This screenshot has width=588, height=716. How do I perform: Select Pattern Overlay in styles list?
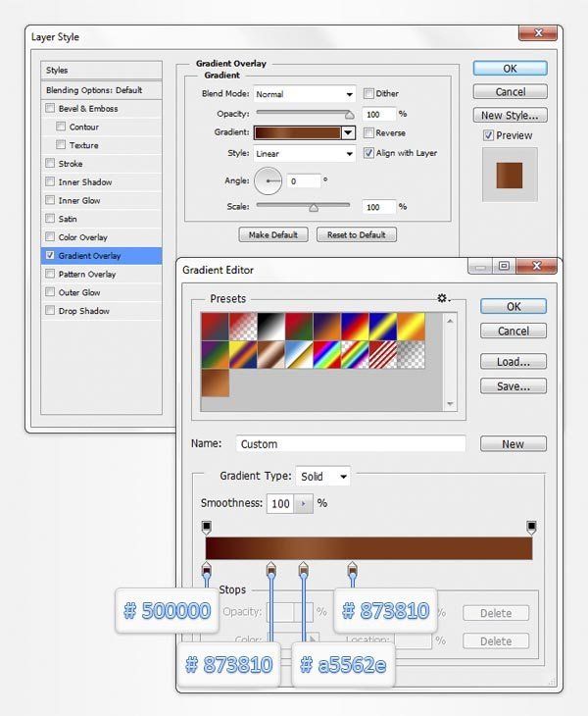pyautogui.click(x=87, y=274)
